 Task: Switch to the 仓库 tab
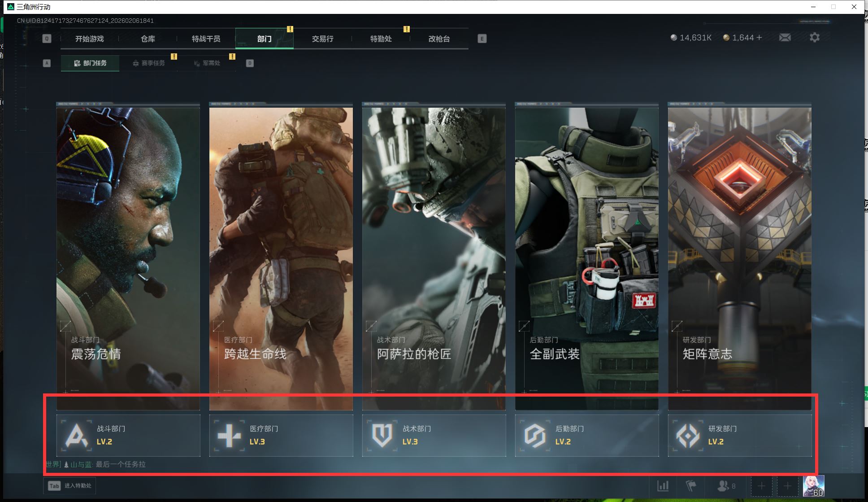148,39
